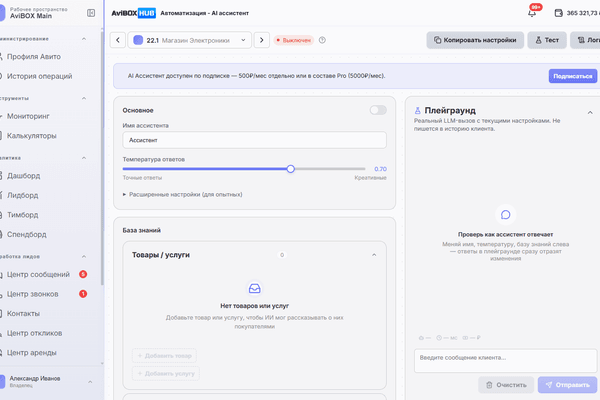Collapse the Аналитика sidebar group

(84, 158)
